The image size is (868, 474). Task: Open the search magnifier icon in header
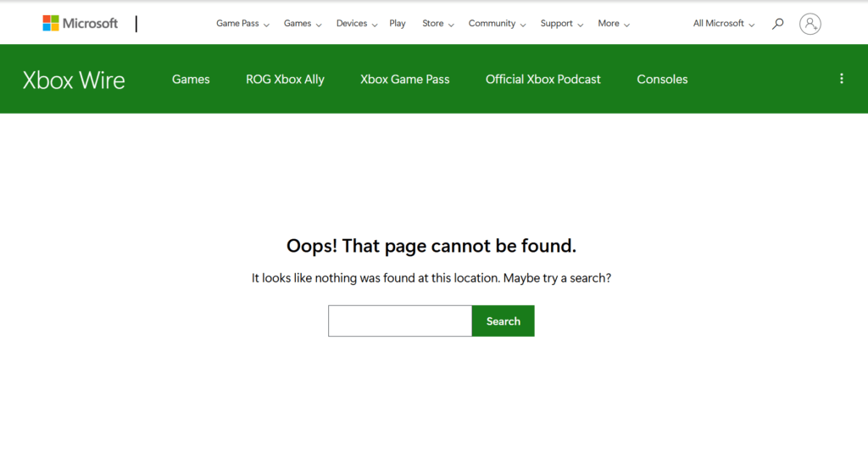click(777, 24)
